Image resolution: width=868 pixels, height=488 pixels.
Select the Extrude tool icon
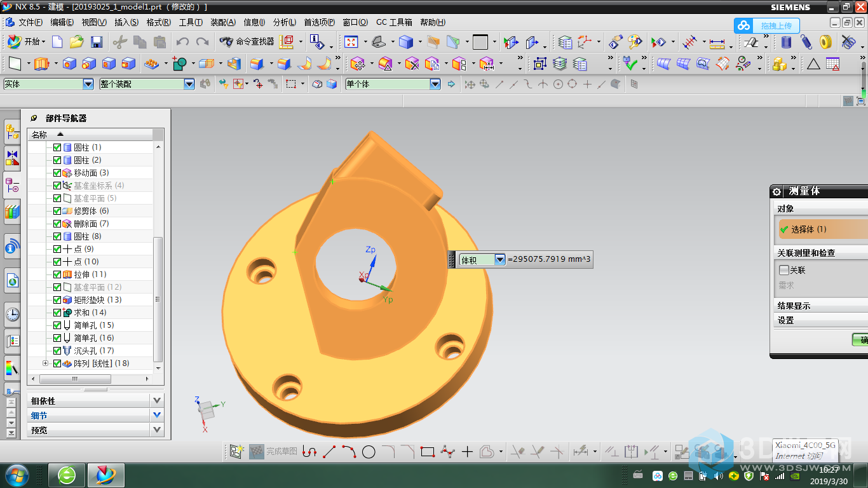41,64
